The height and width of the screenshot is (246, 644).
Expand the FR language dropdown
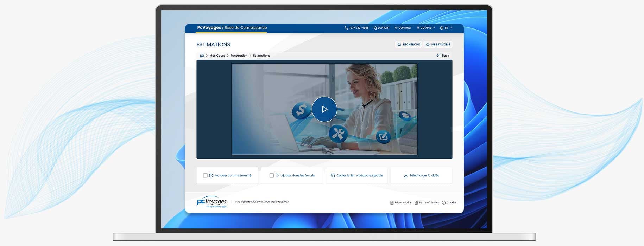446,28
